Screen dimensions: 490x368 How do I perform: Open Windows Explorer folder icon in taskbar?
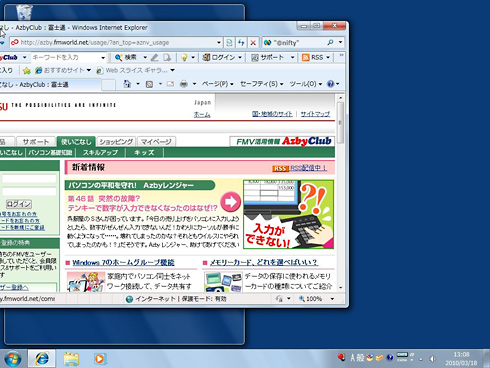tap(71, 359)
